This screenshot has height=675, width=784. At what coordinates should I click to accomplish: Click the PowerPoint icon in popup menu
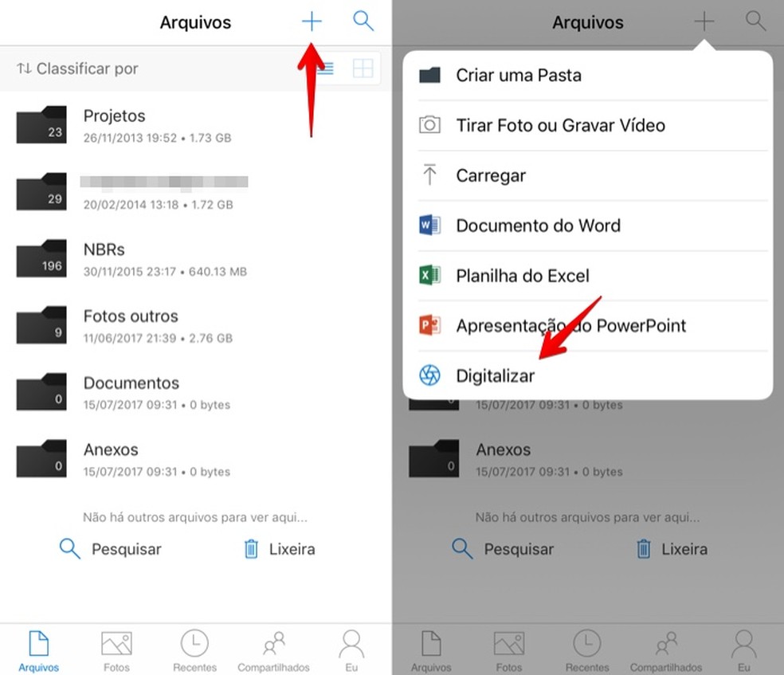click(x=429, y=325)
